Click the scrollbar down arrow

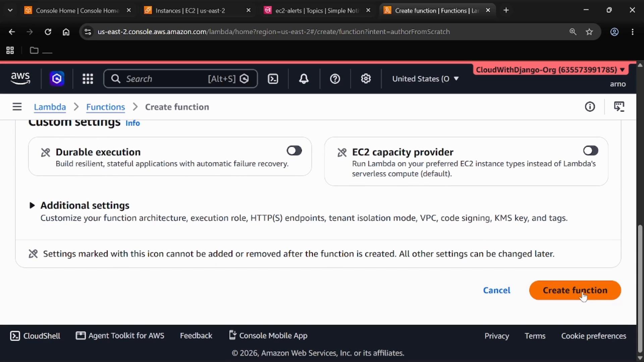click(x=640, y=357)
